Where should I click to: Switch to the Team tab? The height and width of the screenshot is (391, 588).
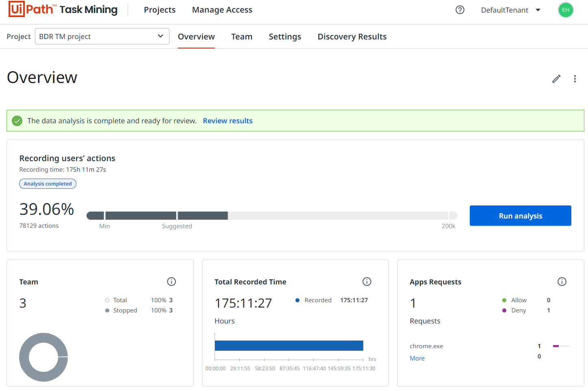click(241, 37)
